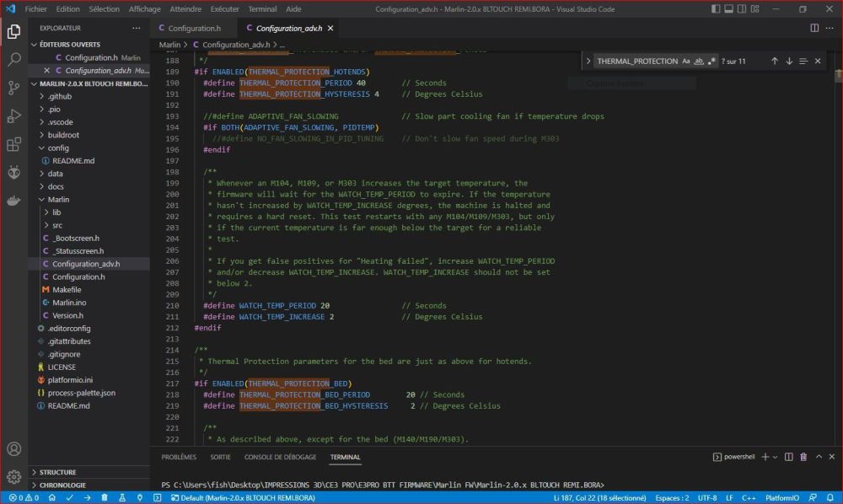This screenshot has height=504, width=843.
Task: Expand the src folder in explorer
Action: 56,225
